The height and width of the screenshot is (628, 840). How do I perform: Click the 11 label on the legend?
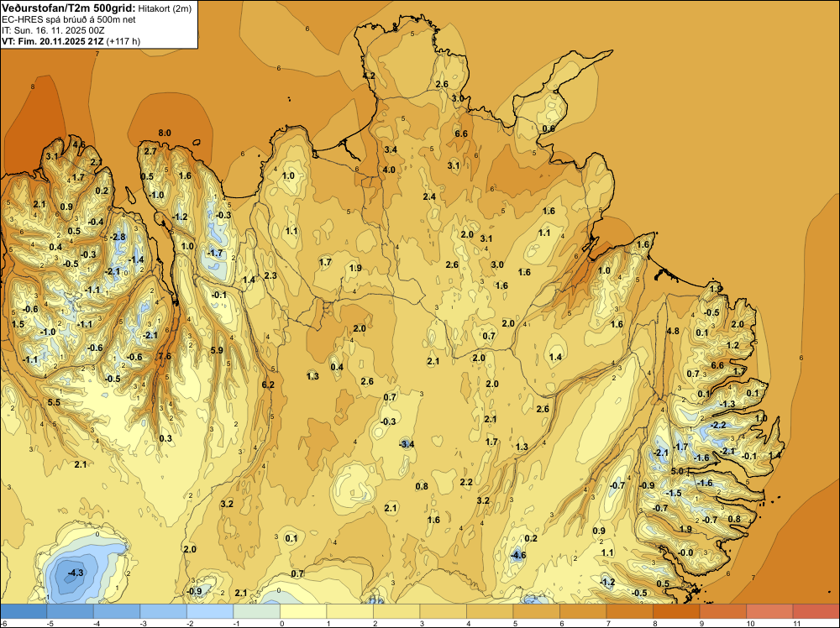coord(796,623)
